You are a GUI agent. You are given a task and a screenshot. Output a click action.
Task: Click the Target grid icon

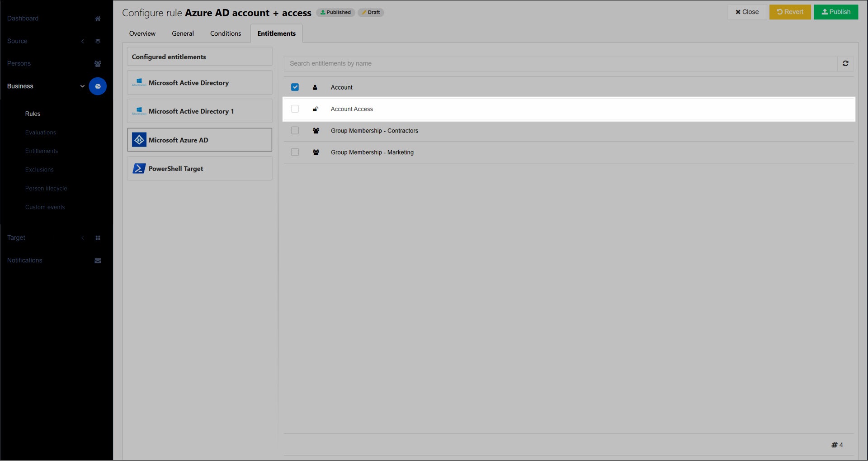[x=98, y=238]
